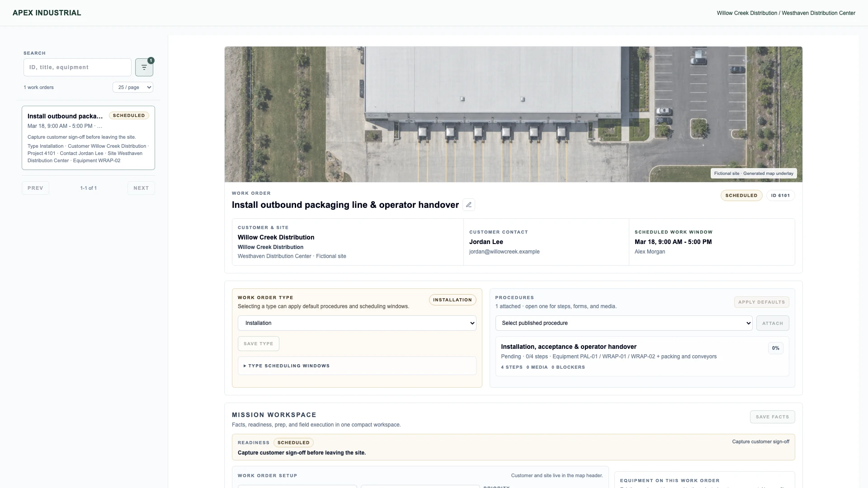868x488 pixels.
Task: Open the Installation work order type dropdown
Action: 357,323
